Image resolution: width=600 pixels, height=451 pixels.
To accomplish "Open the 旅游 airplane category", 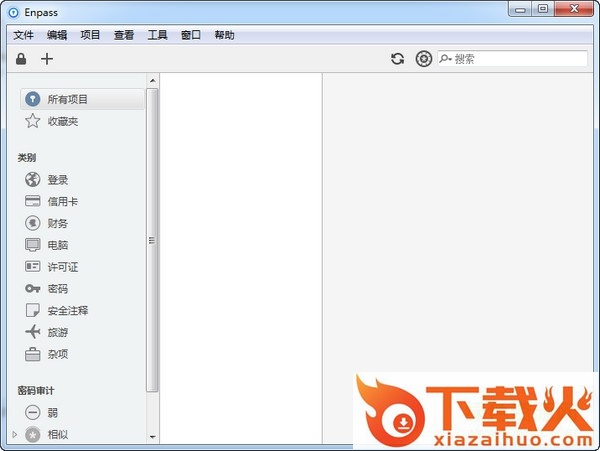I will coord(57,332).
